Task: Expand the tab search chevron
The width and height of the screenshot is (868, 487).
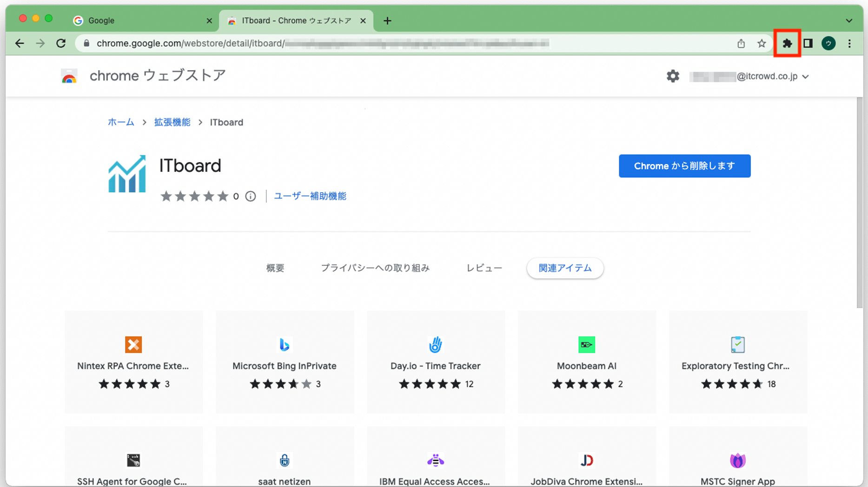Action: click(x=849, y=21)
